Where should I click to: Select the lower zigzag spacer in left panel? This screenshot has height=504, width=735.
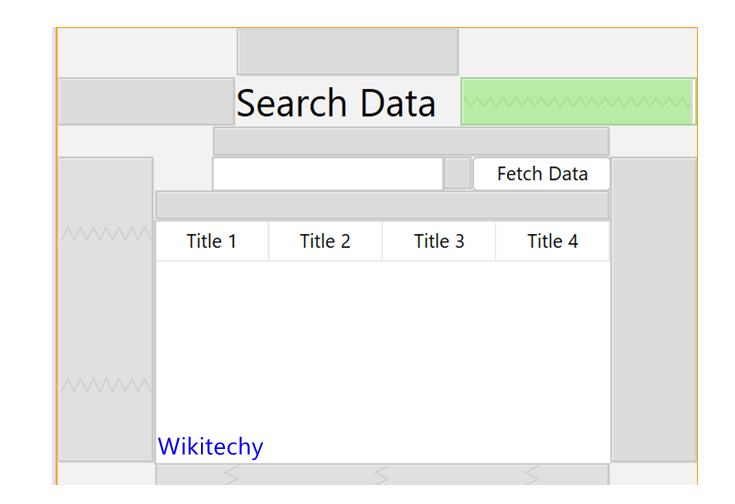106,385
